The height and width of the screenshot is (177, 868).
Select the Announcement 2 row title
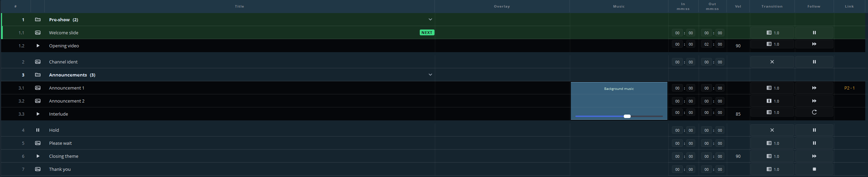click(67, 101)
